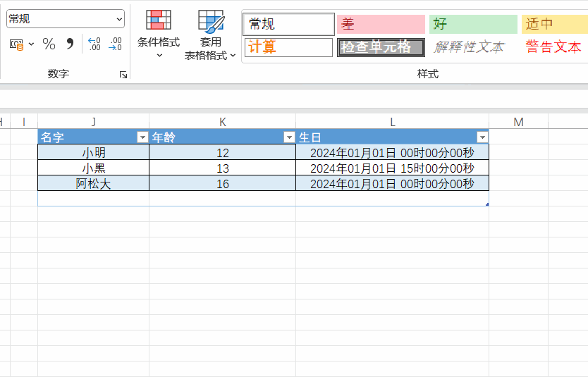Apply the 检查单元格 cell style
Image resolution: width=588 pixels, height=377 pixels.
point(381,47)
